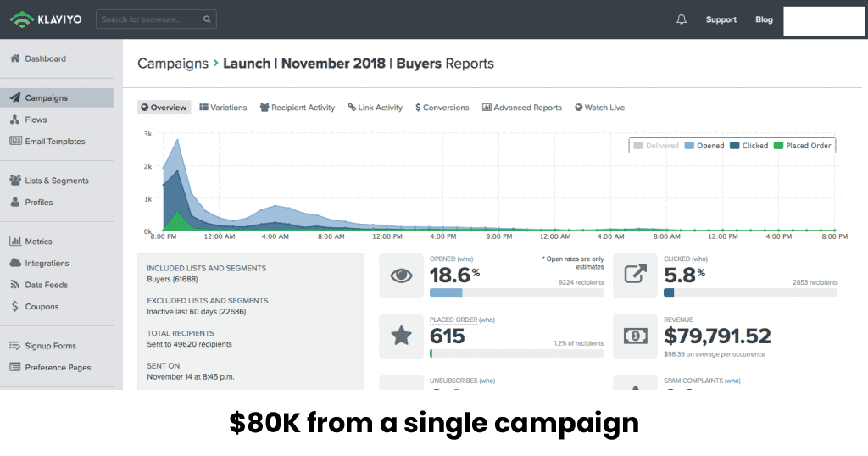Click the Opened rate progress bar
The width and height of the screenshot is (868, 456).
click(516, 292)
